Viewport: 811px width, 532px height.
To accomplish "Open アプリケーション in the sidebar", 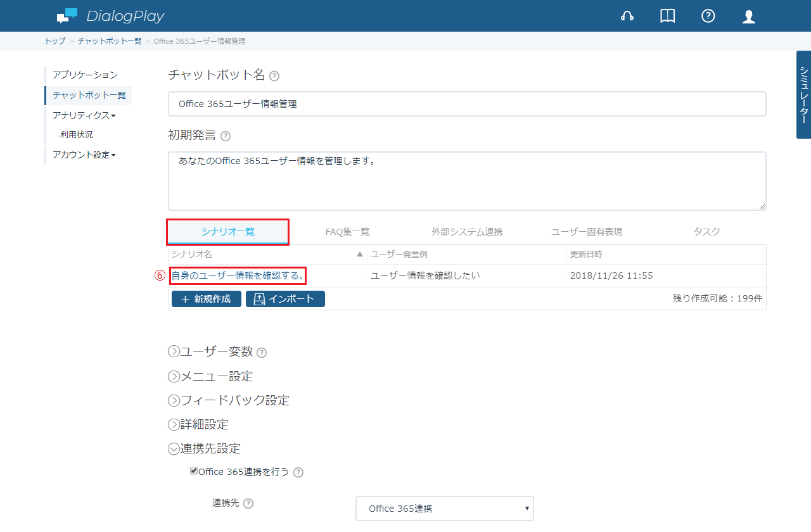I will 85,75.
